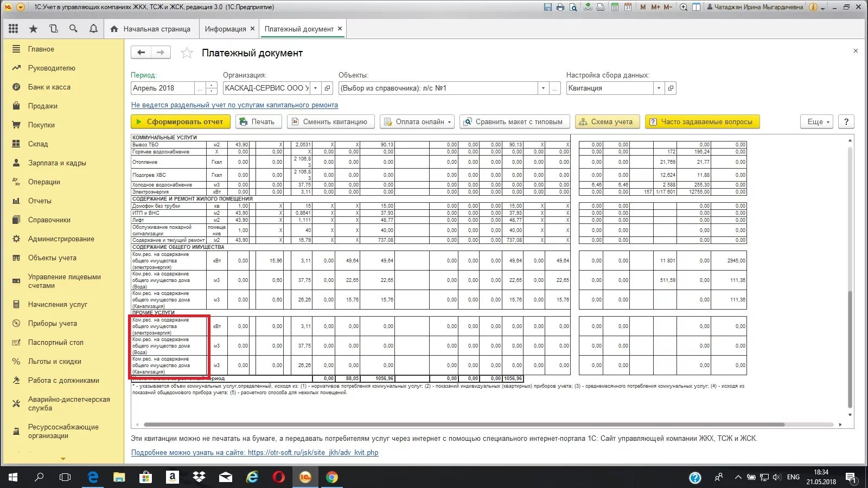Open Работа с должниками section
This screenshot has width=868, height=488.
[63, 380]
